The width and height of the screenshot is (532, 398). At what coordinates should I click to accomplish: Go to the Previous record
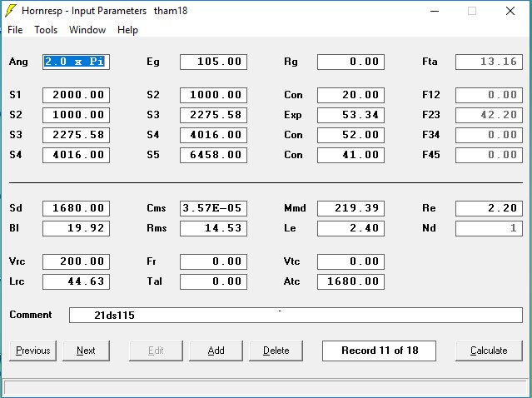pos(33,351)
